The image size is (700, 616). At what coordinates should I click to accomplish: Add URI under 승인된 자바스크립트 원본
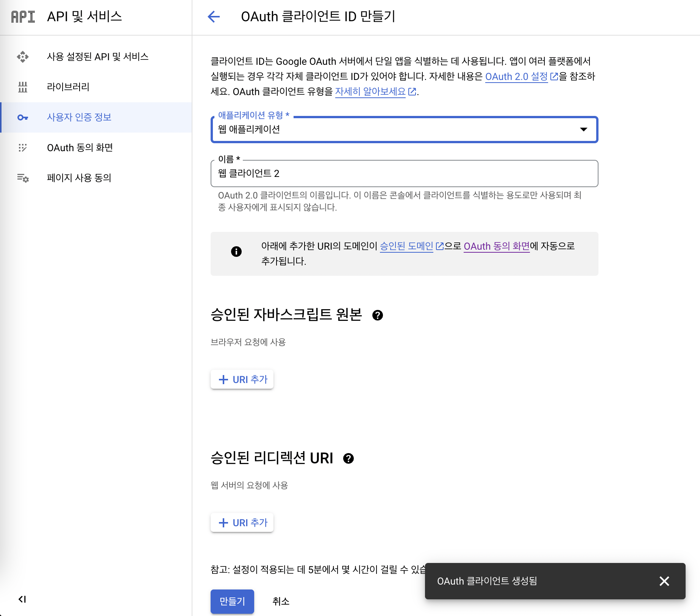coord(242,379)
